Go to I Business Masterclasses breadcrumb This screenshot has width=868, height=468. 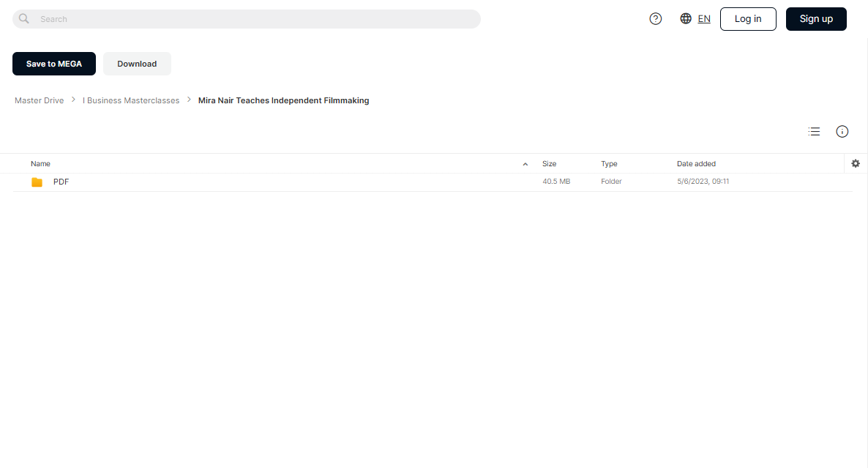[x=131, y=100]
